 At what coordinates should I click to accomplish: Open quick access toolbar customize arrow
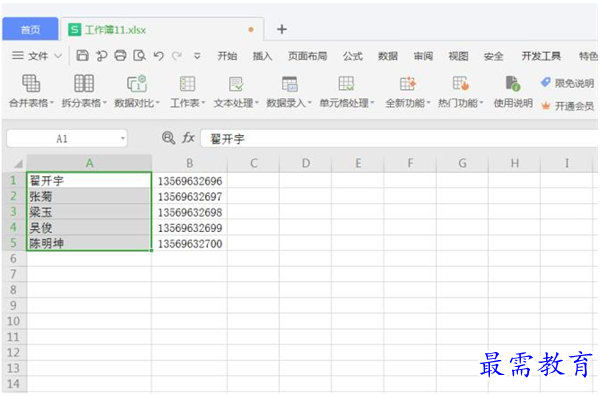(197, 56)
